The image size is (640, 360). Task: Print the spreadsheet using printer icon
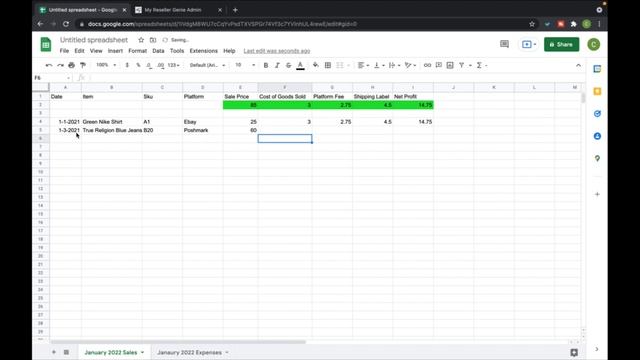(x=71, y=65)
